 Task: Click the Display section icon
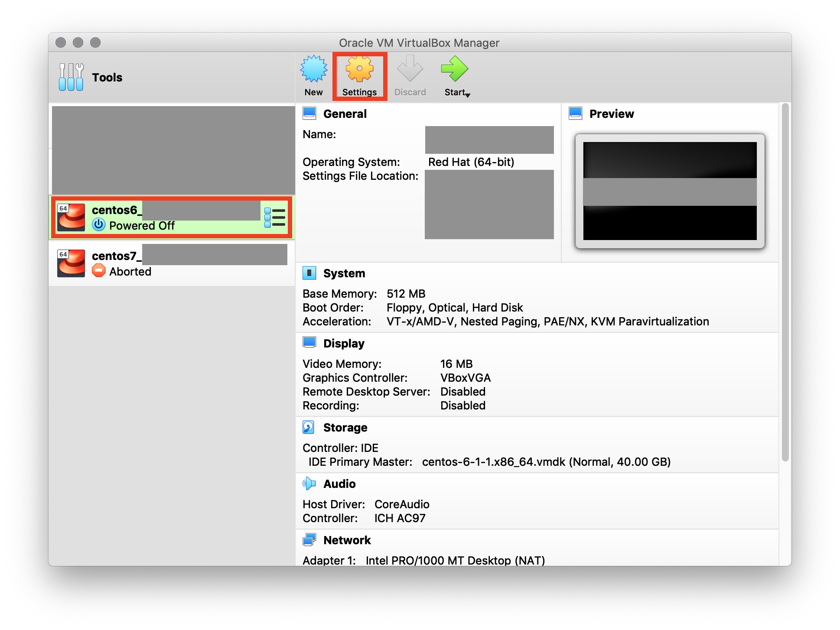[x=309, y=343]
